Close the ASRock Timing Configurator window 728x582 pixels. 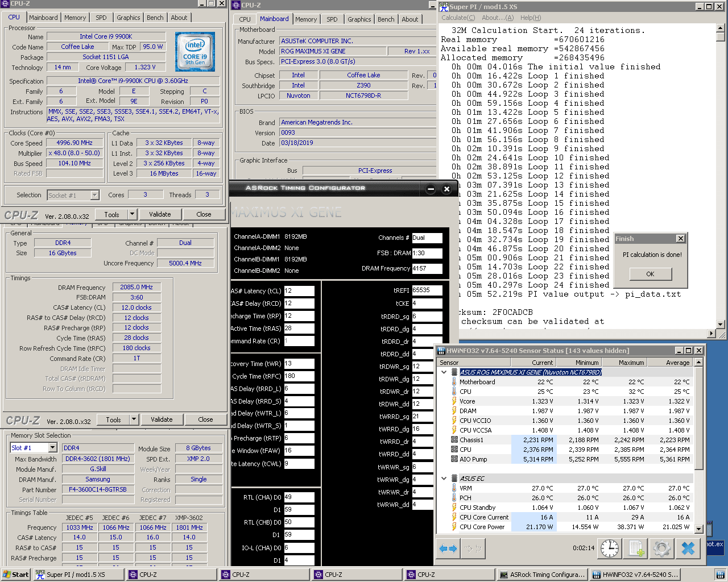(446, 189)
